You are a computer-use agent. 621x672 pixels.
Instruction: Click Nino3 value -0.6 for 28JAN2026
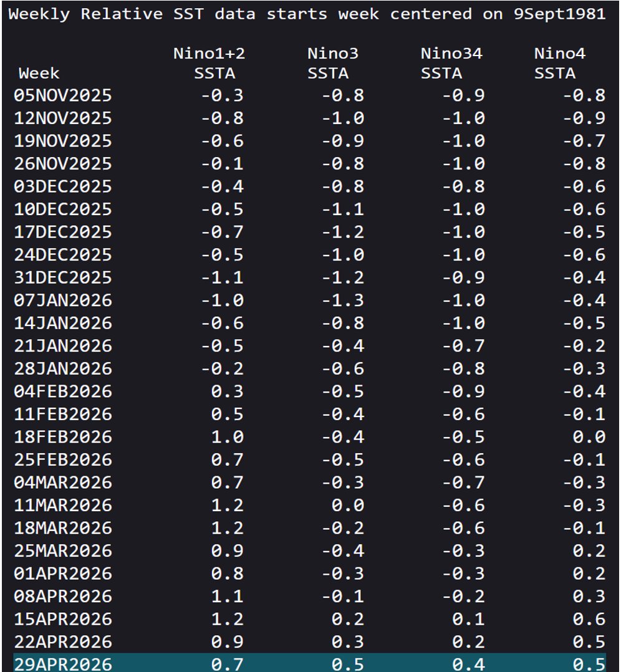343,368
